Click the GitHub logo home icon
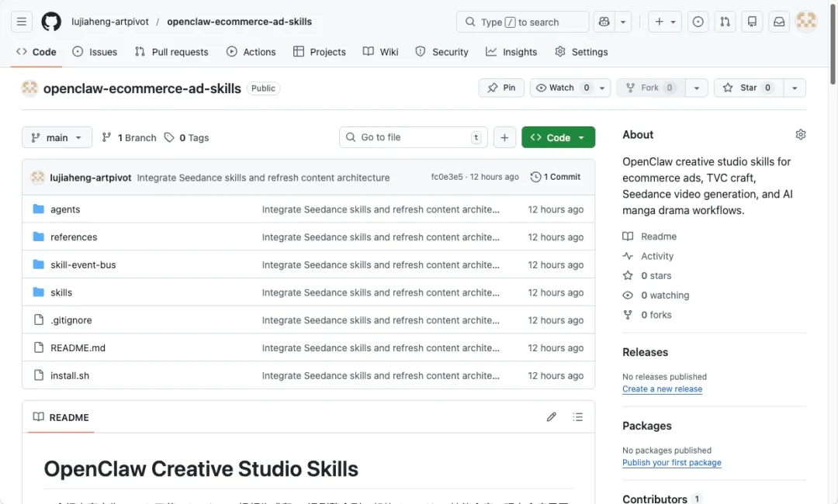The height and width of the screenshot is (504, 838). coord(51,22)
